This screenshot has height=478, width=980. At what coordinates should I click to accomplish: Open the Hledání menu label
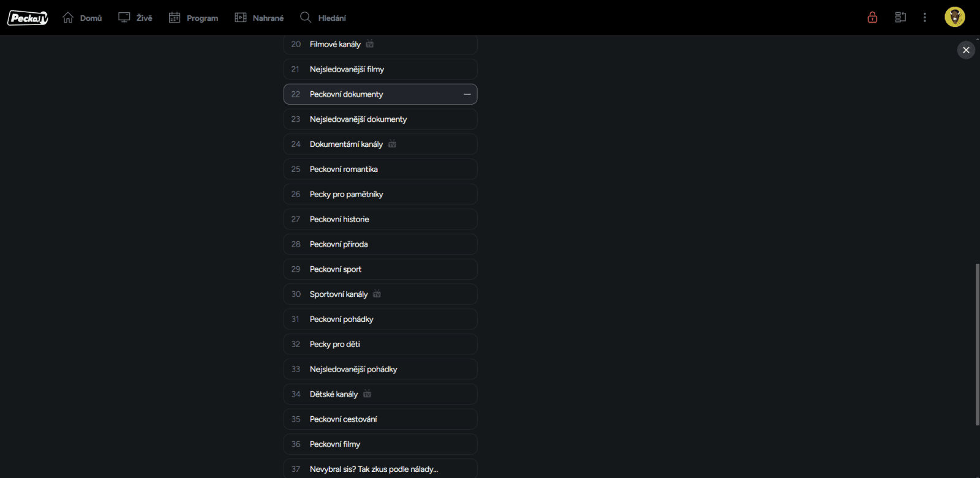[x=332, y=18]
